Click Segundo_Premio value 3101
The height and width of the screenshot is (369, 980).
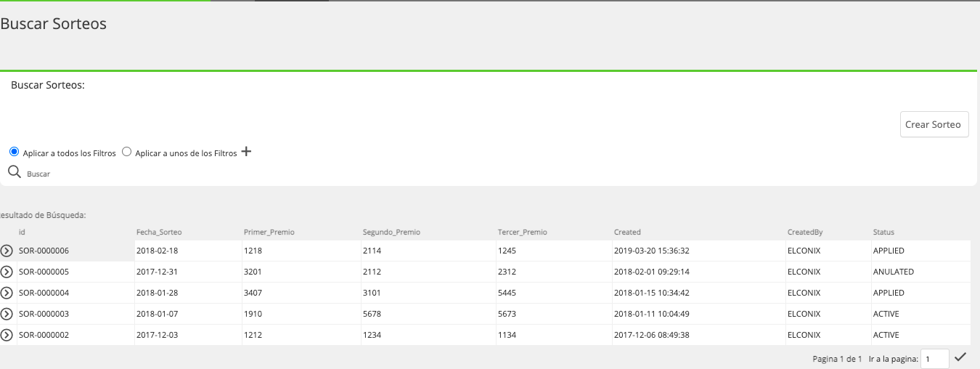372,293
